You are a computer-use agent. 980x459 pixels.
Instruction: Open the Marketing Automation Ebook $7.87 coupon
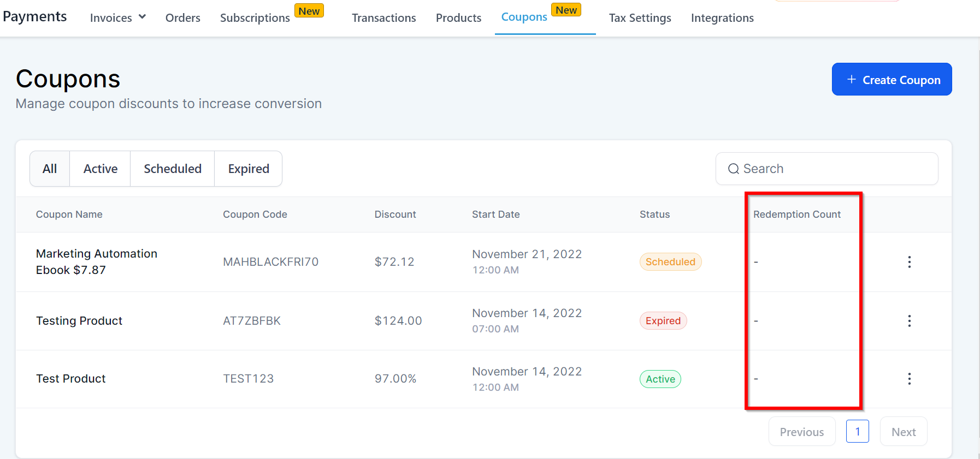(x=97, y=262)
